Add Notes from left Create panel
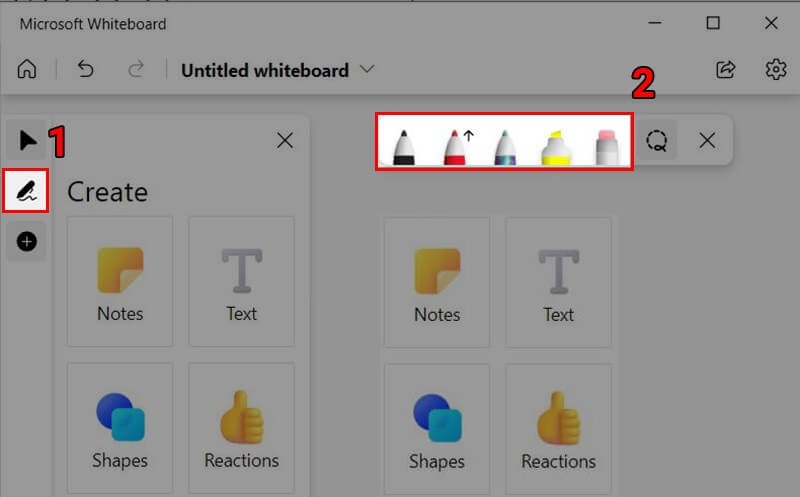Image resolution: width=800 pixels, height=497 pixels. coord(120,282)
